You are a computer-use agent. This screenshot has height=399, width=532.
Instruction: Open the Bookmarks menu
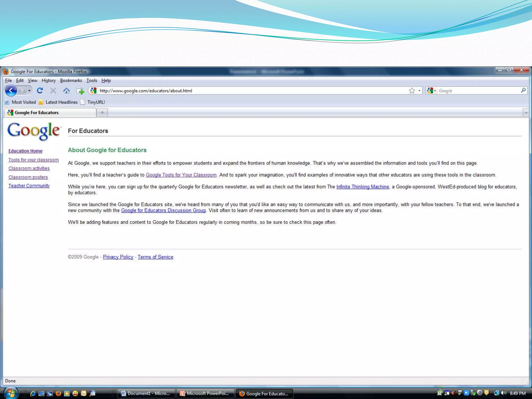coord(71,81)
